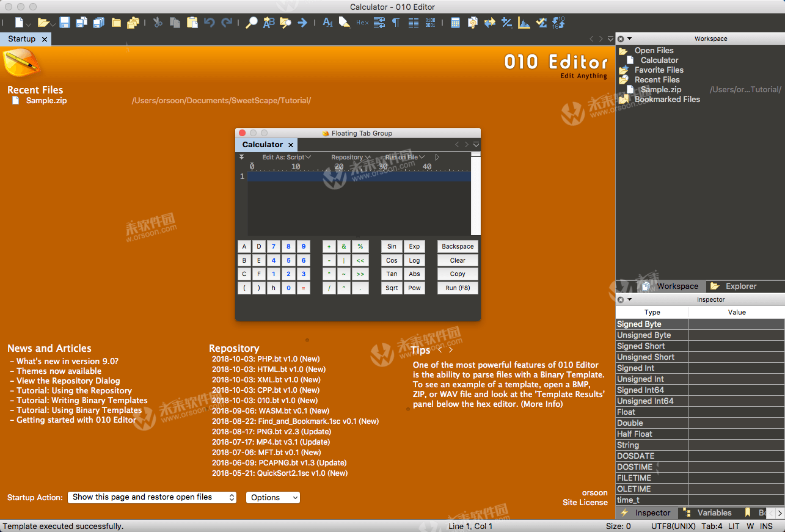Click the Redo arrow icon
Screen dimensions: 785x532
click(x=227, y=23)
